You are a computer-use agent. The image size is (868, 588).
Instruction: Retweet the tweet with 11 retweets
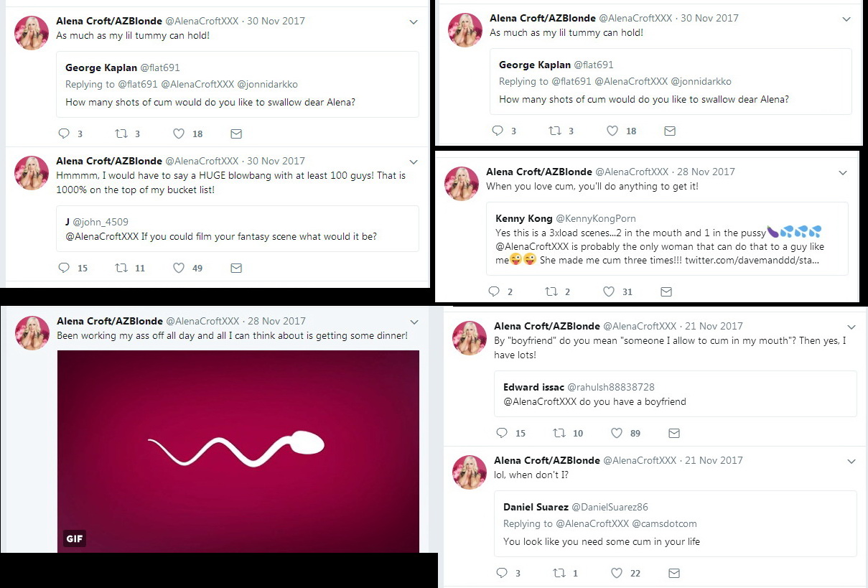pyautogui.click(x=121, y=268)
